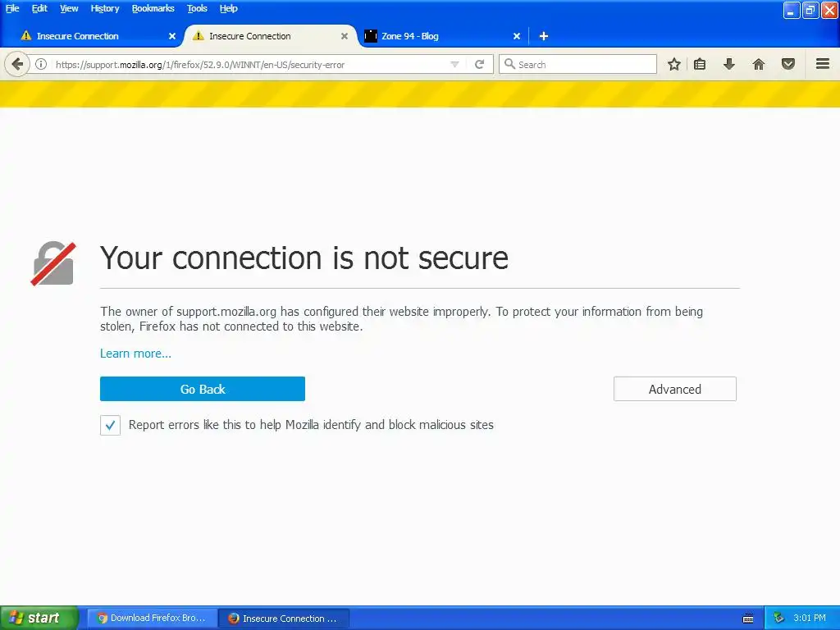Viewport: 840px width, 630px height.
Task: Open the site information icon in the address bar
Action: coord(41,64)
